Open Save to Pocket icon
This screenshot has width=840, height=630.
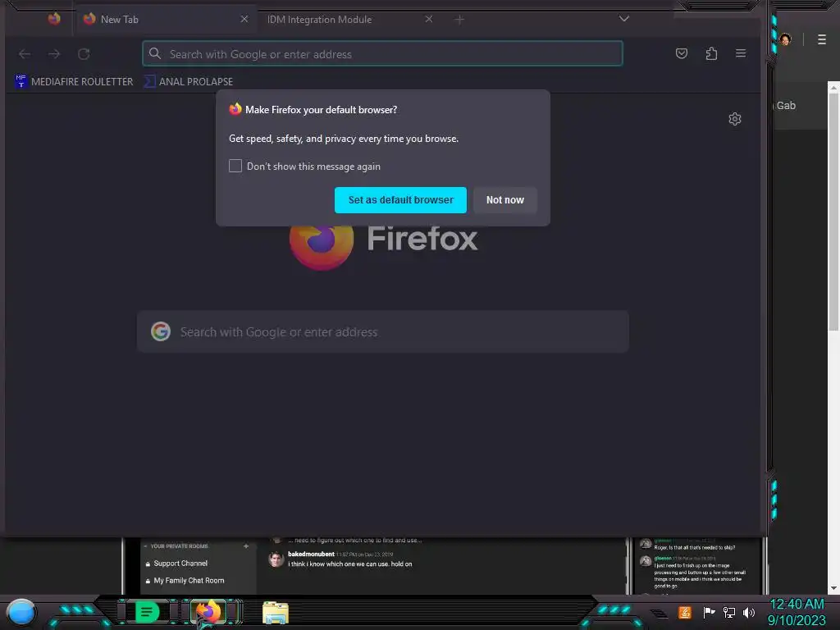pyautogui.click(x=682, y=53)
